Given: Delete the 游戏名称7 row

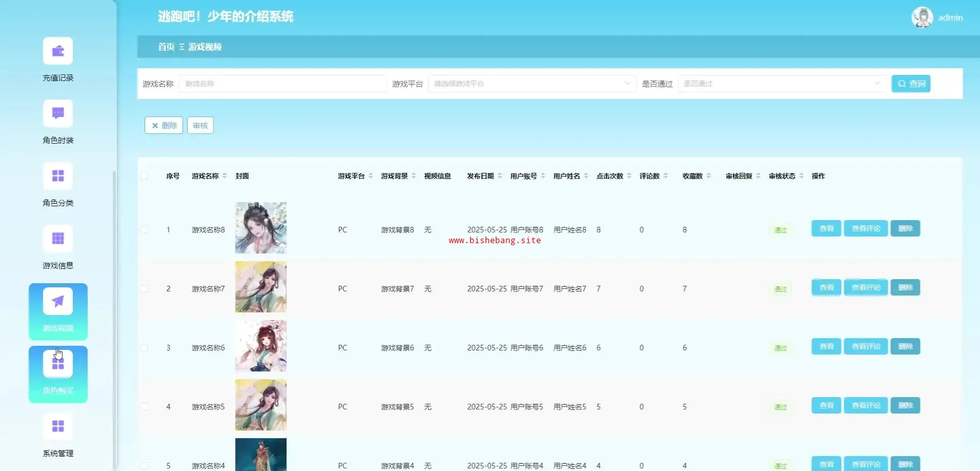Looking at the screenshot, I should pyautogui.click(x=905, y=287).
